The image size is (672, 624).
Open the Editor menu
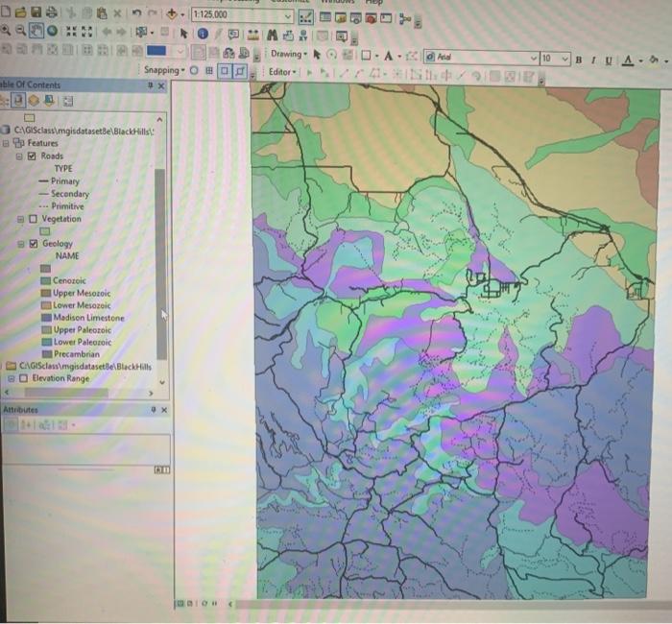(x=282, y=72)
